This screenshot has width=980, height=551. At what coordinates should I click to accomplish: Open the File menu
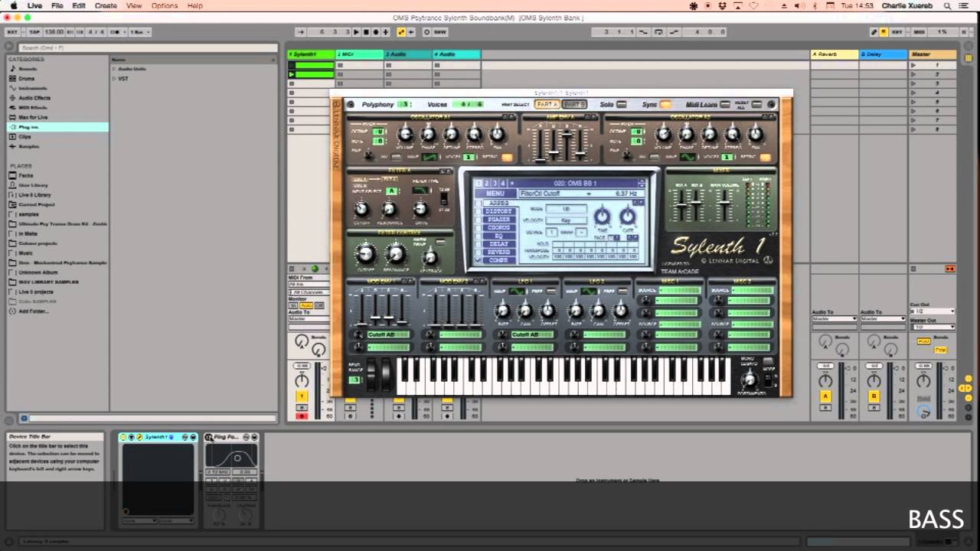point(57,5)
